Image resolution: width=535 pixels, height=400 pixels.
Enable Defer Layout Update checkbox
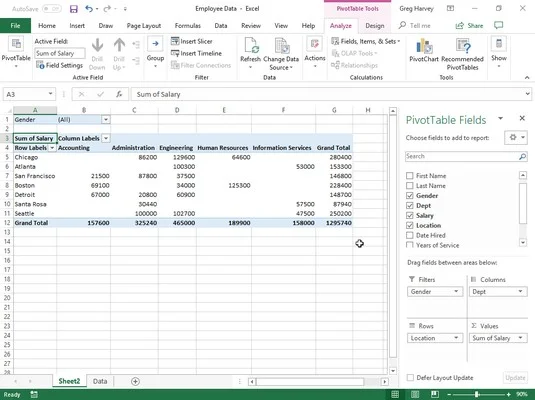coord(410,377)
